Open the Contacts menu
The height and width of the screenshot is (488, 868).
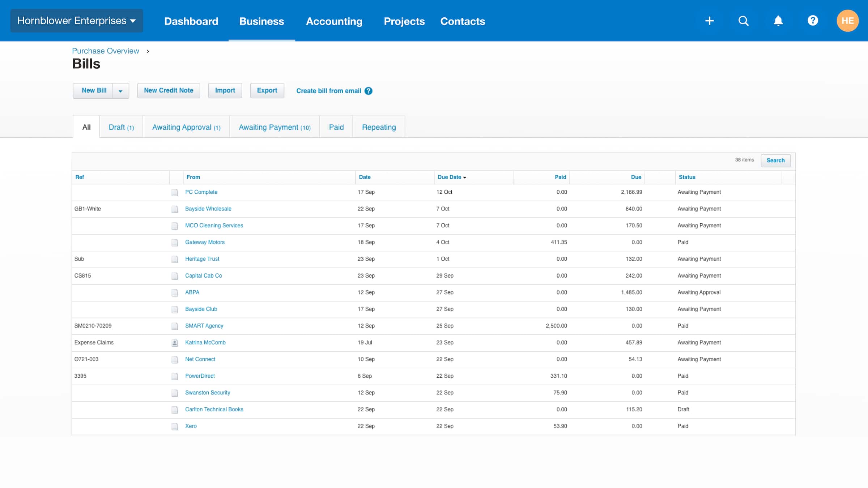pyautogui.click(x=462, y=21)
